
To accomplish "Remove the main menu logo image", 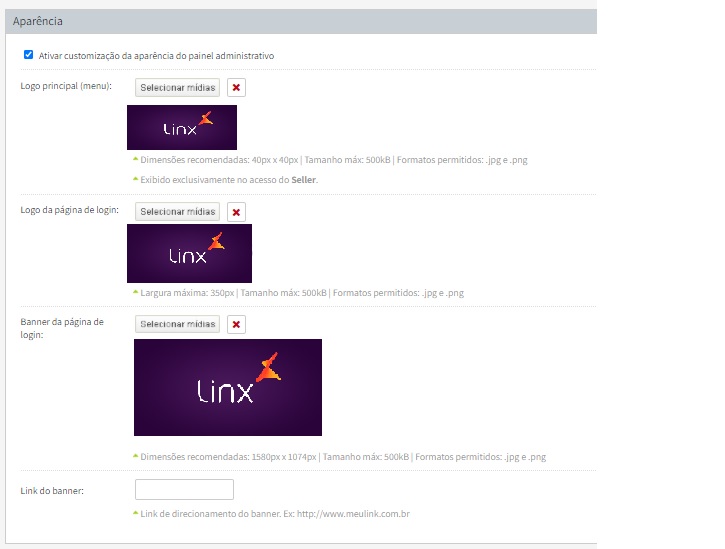I will [236, 87].
